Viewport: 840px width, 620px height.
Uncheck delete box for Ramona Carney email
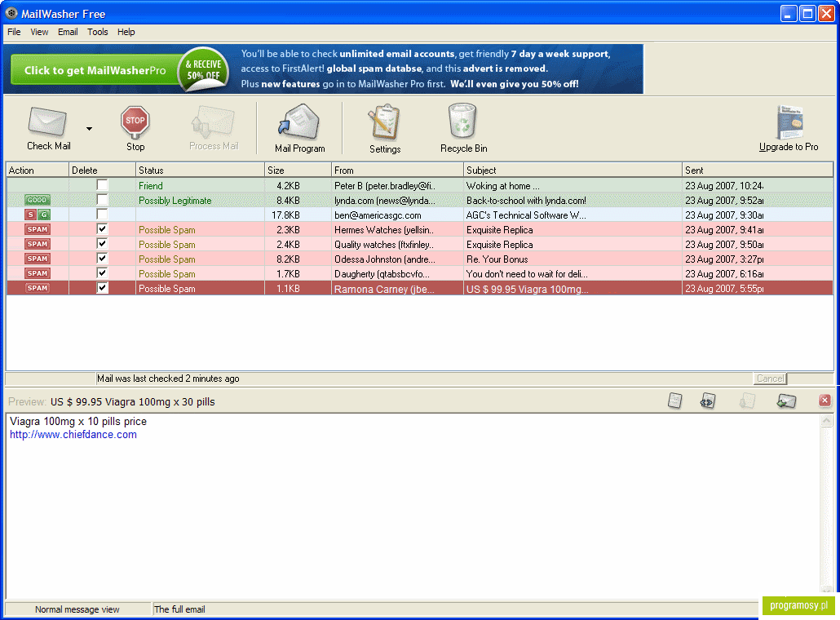pos(102,288)
